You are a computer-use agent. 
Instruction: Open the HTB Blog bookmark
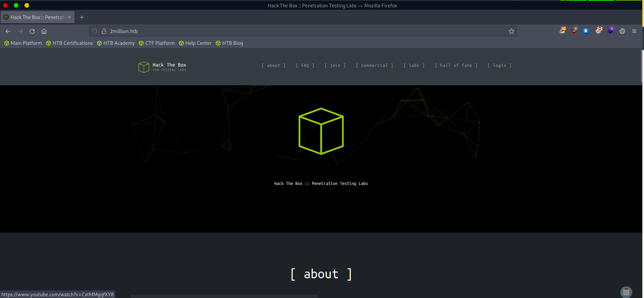click(x=229, y=43)
